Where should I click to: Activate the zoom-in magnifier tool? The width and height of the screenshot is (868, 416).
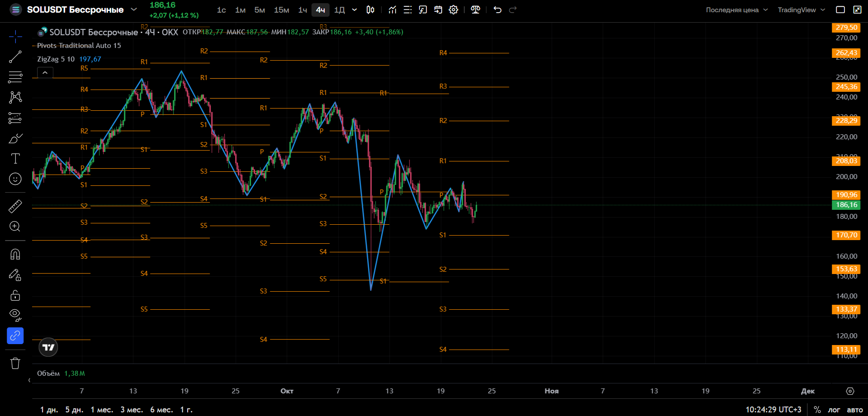(15, 227)
